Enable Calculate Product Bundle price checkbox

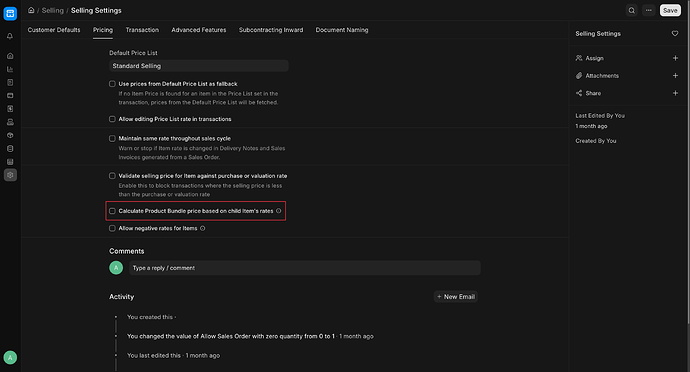tap(112, 211)
